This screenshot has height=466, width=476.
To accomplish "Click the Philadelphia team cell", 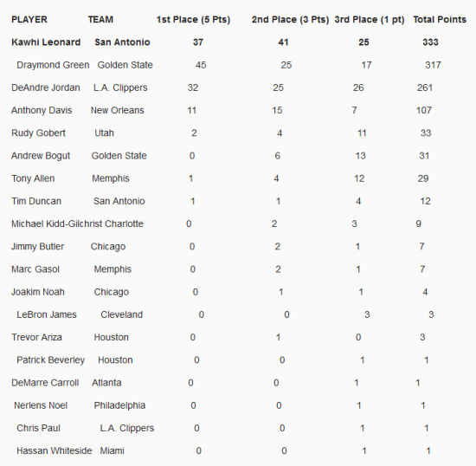I will tap(119, 405).
